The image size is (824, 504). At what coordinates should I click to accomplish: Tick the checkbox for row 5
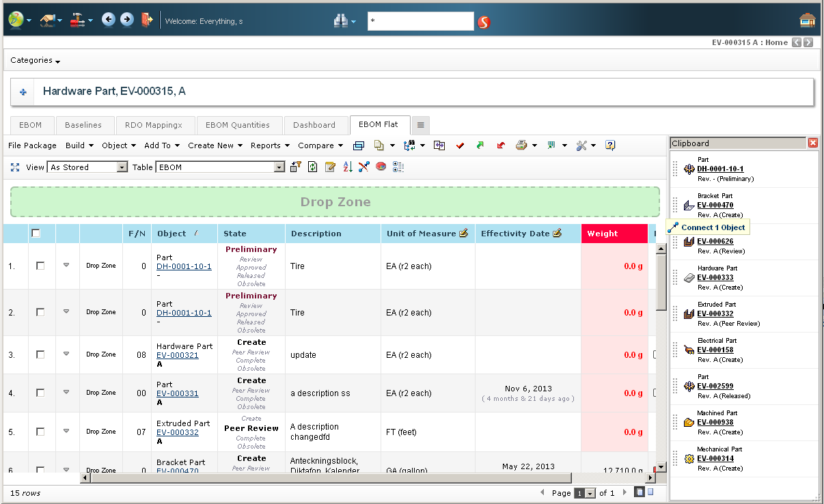[40, 432]
